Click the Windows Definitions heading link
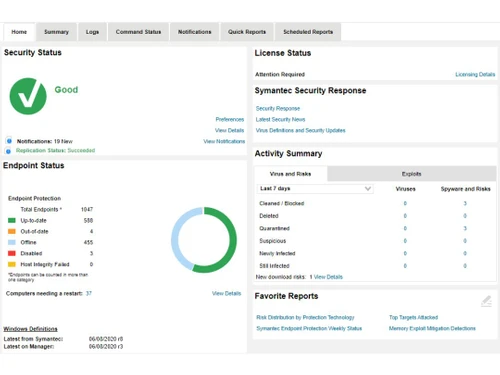The height and width of the screenshot is (375, 500). point(30,329)
